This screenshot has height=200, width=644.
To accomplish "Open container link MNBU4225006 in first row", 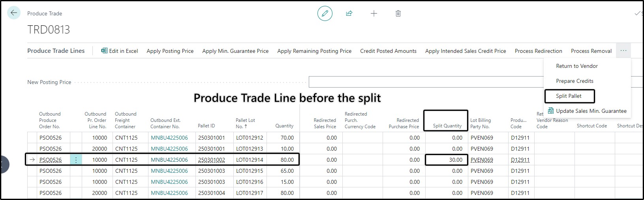I will [169, 138].
